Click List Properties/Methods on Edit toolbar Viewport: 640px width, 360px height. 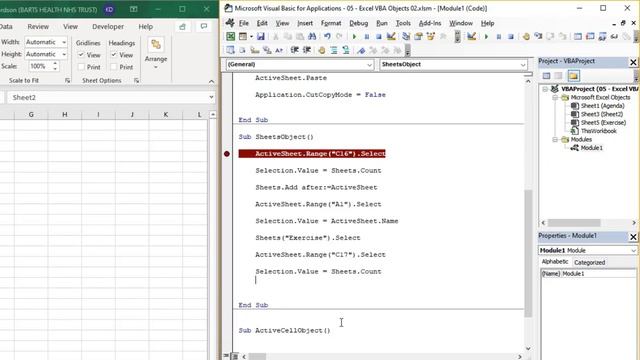231,50
